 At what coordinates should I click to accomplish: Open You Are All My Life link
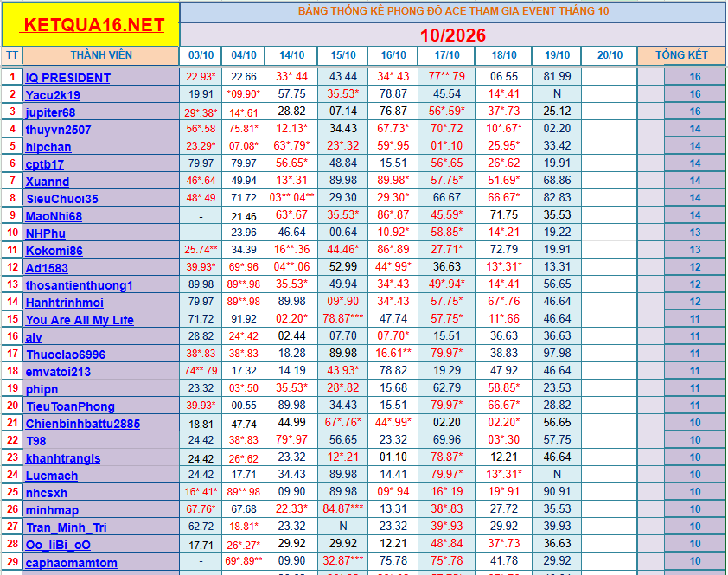[80, 320]
